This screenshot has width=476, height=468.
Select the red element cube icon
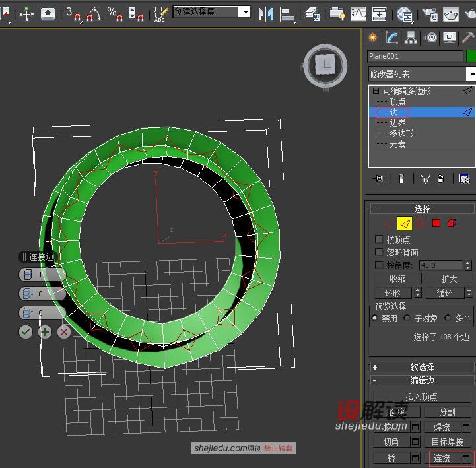click(452, 224)
